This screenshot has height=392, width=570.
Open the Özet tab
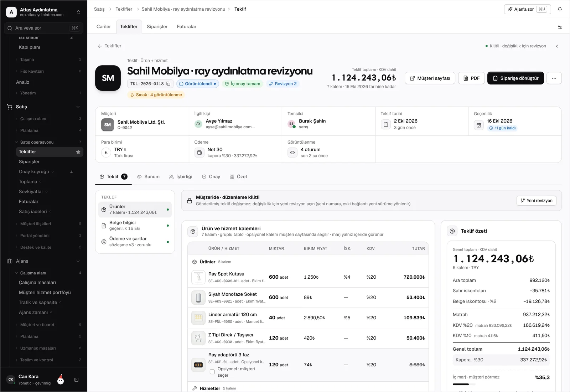click(x=238, y=177)
